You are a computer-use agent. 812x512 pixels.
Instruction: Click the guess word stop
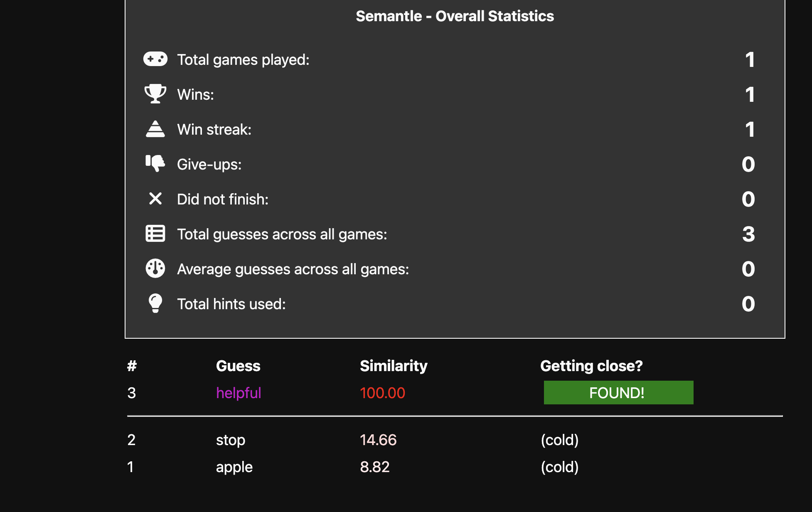[x=231, y=440]
